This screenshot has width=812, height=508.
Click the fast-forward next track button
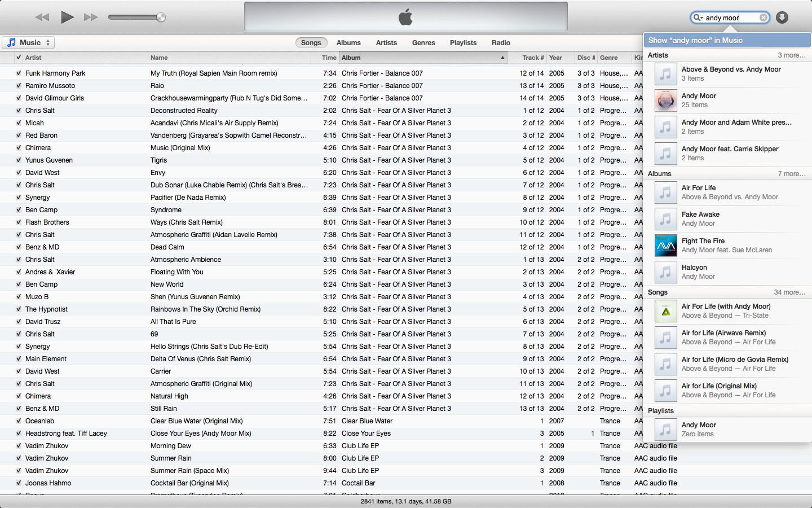[91, 17]
